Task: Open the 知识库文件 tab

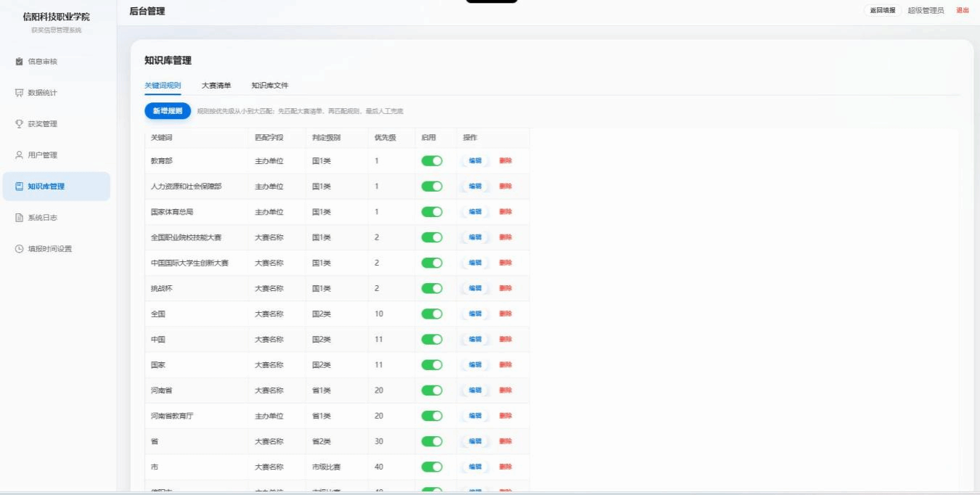Action: coord(270,86)
